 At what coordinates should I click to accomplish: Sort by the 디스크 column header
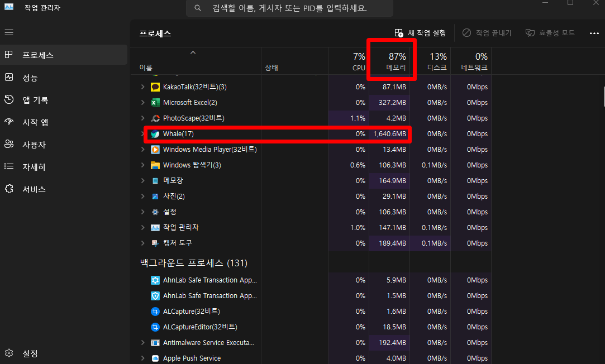[430, 61]
